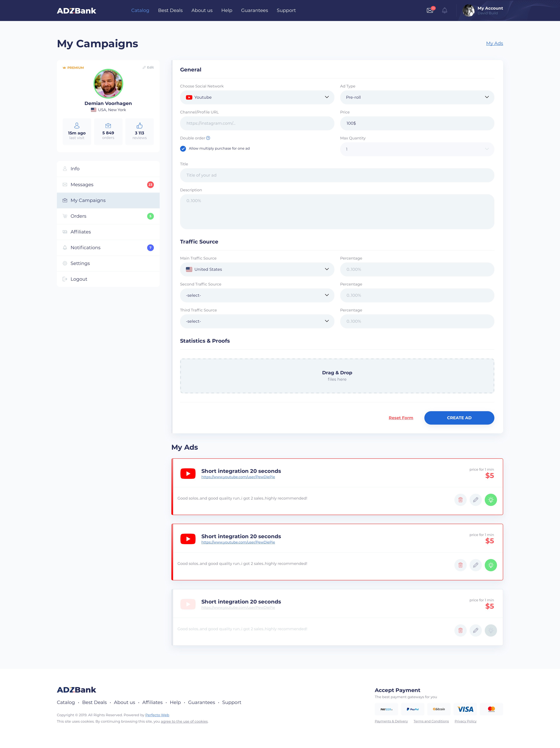The width and height of the screenshot is (560, 748).
Task: Click the third ad's faded YouTube icon
Action: [x=188, y=604]
